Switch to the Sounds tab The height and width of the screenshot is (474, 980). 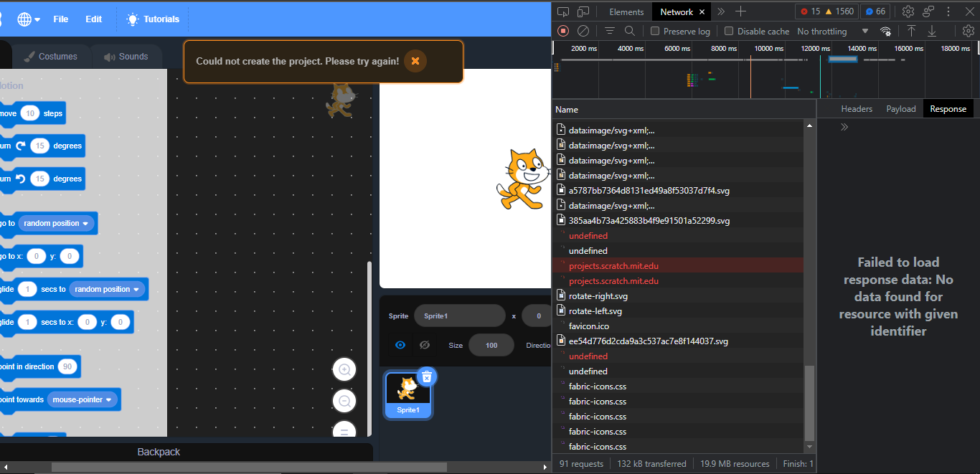click(x=127, y=56)
